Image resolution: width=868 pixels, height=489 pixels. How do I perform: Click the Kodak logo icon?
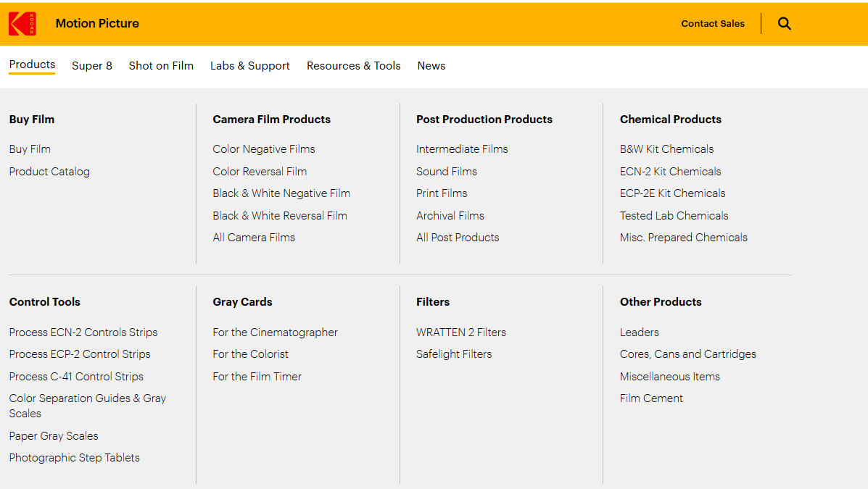(x=22, y=24)
